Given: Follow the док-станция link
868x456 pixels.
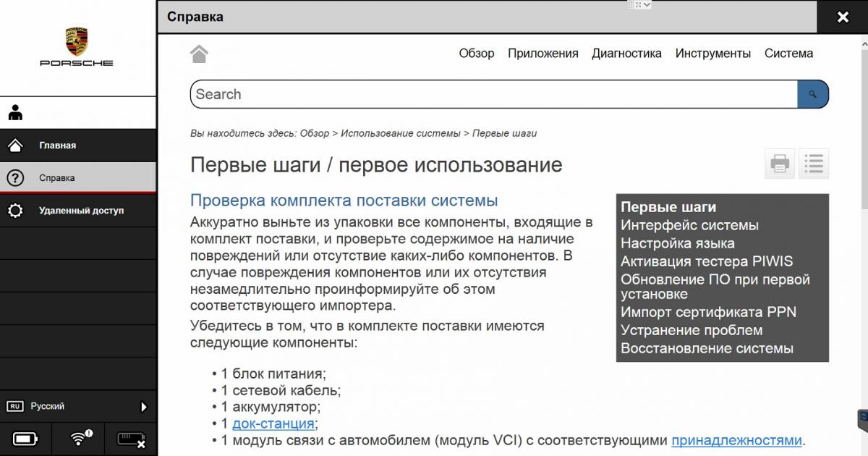Looking at the screenshot, I should tap(273, 424).
